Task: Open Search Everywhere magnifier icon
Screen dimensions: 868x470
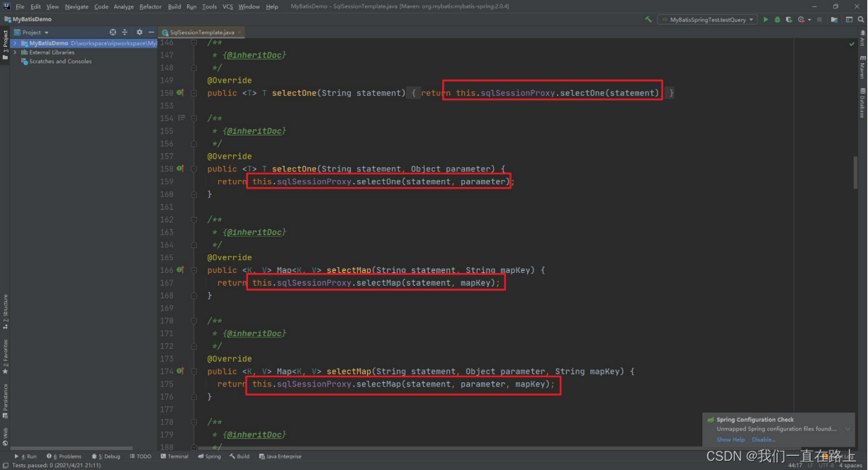Action: pyautogui.click(x=861, y=20)
